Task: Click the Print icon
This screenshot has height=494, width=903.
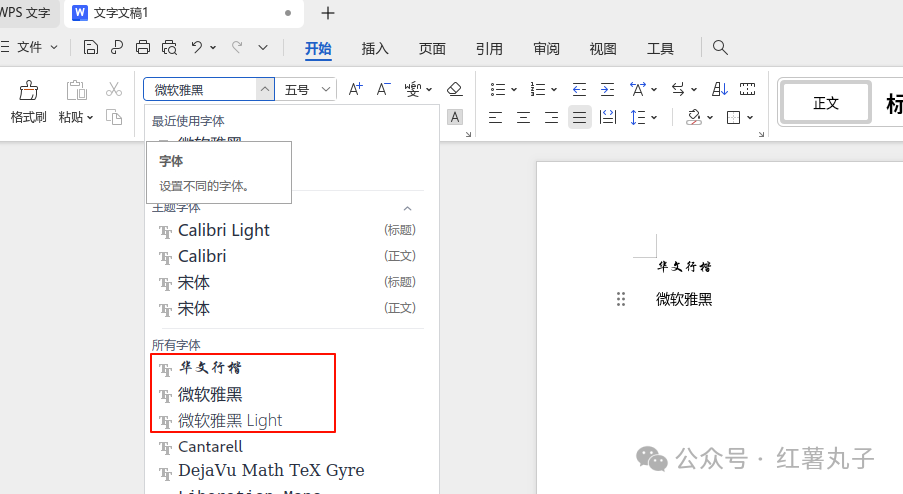Action: point(143,47)
